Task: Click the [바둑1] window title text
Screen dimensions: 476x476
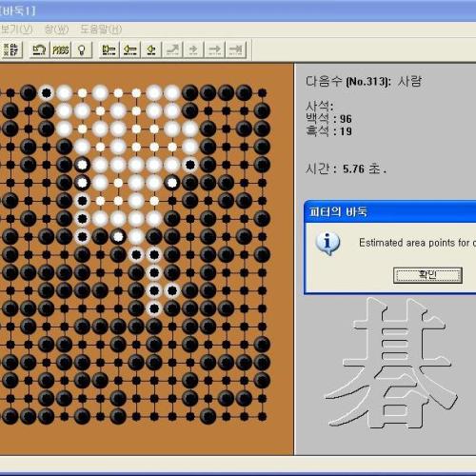Action: (x=18, y=11)
